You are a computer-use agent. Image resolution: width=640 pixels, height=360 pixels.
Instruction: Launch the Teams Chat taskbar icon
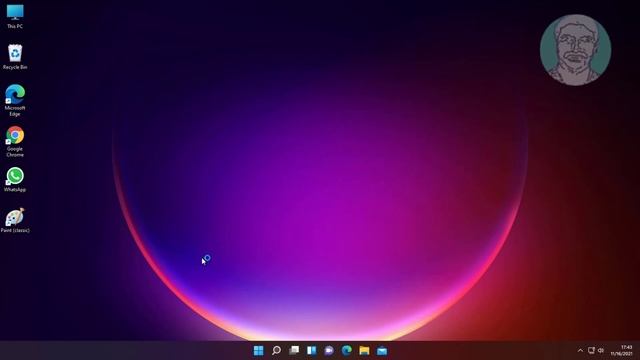329,350
